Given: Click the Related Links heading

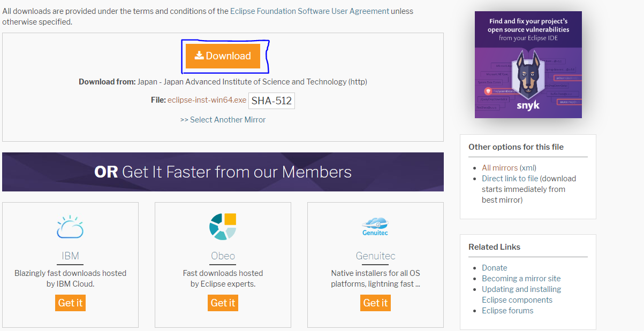Looking at the screenshot, I should coord(494,247).
